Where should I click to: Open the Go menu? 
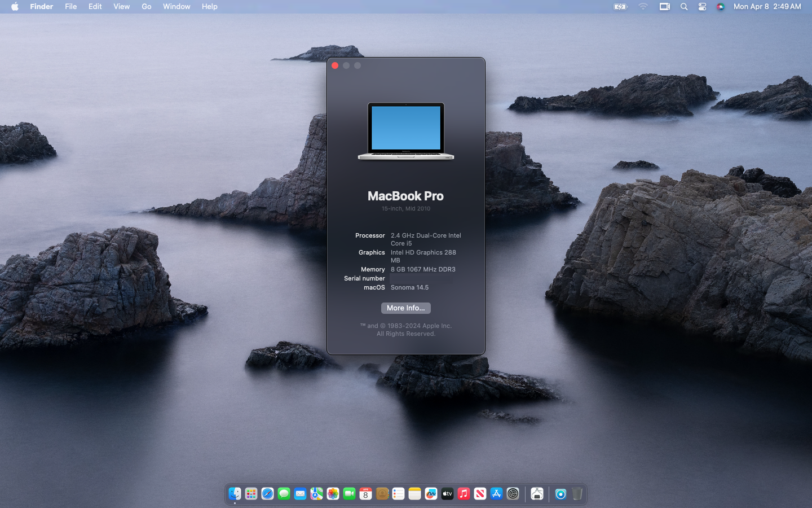pos(147,7)
